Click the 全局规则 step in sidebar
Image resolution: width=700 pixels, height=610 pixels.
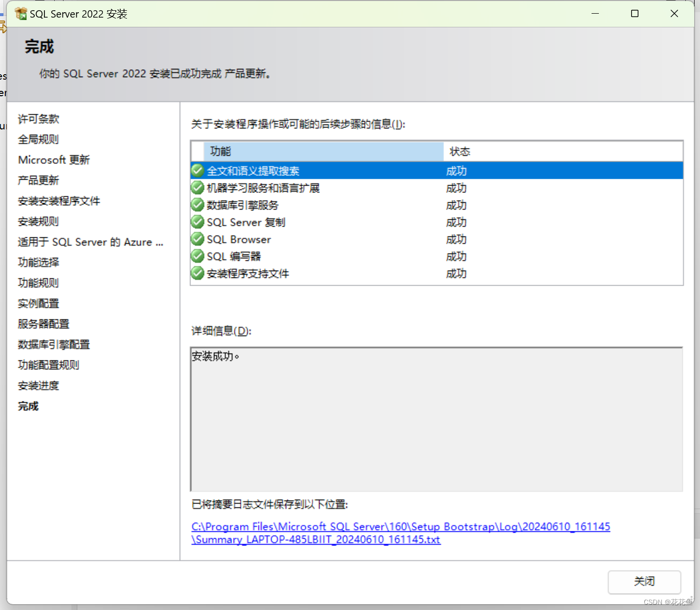pyautogui.click(x=39, y=139)
